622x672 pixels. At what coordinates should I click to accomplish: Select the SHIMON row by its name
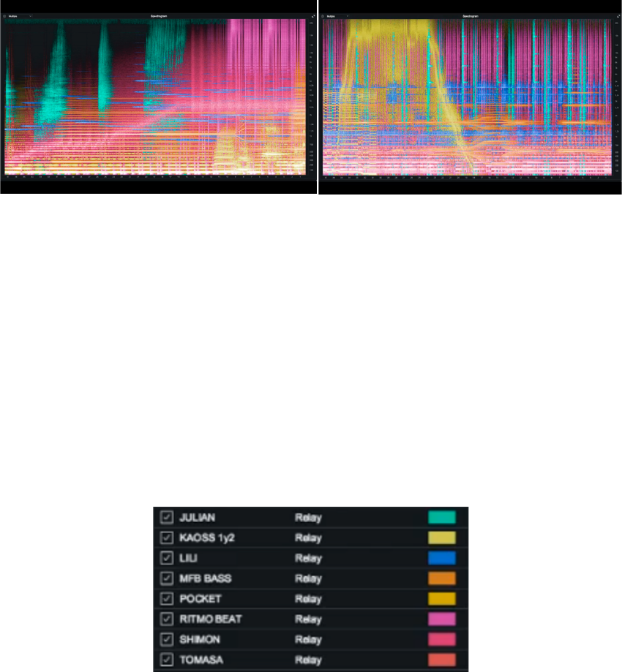(199, 640)
